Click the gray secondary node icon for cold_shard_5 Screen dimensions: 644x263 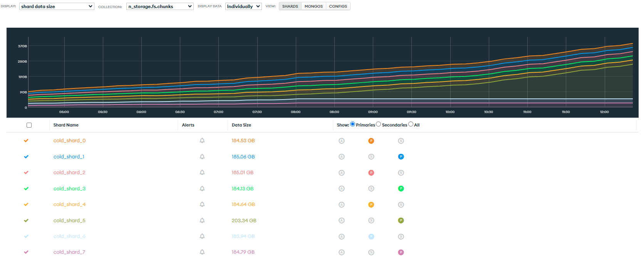pyautogui.click(x=371, y=220)
